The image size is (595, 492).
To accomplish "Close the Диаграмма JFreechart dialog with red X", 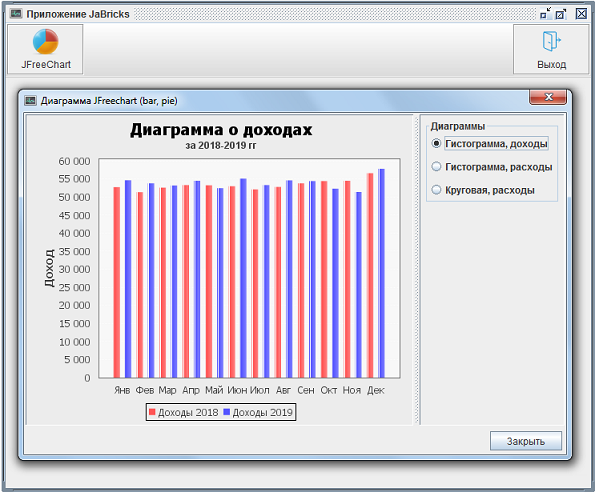I will (548, 97).
